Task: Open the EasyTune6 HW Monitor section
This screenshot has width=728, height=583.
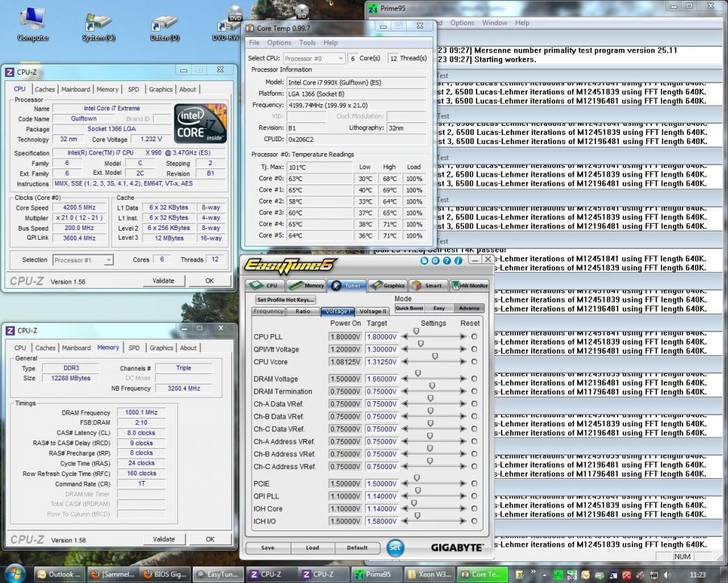Action: coord(470,285)
